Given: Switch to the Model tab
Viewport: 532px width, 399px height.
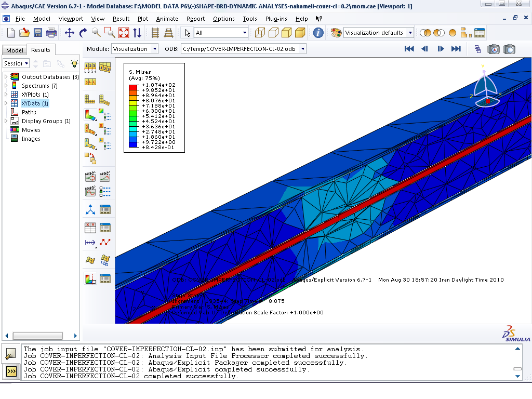Looking at the screenshot, I should tap(15, 50).
